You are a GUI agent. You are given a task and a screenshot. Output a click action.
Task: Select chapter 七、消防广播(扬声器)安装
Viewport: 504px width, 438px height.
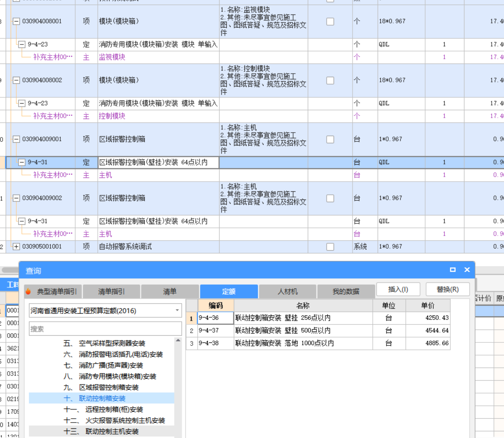pos(103,365)
